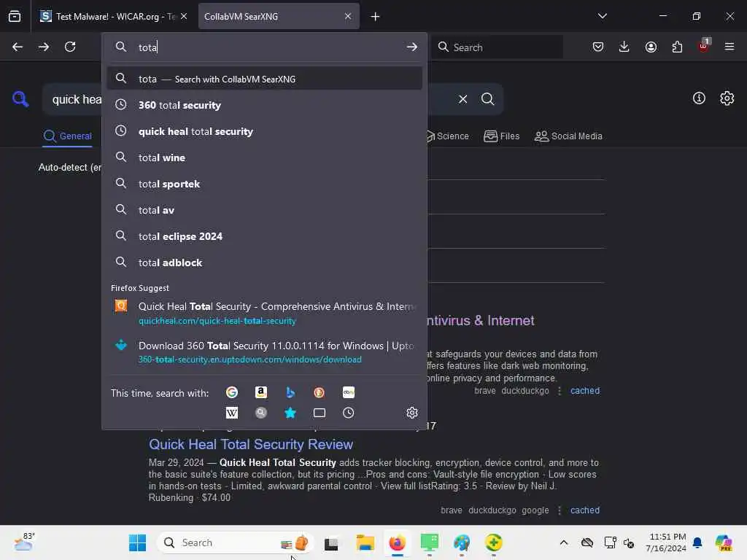Open a new tab
Image resolution: width=747 pixels, height=560 pixels.
tap(376, 17)
